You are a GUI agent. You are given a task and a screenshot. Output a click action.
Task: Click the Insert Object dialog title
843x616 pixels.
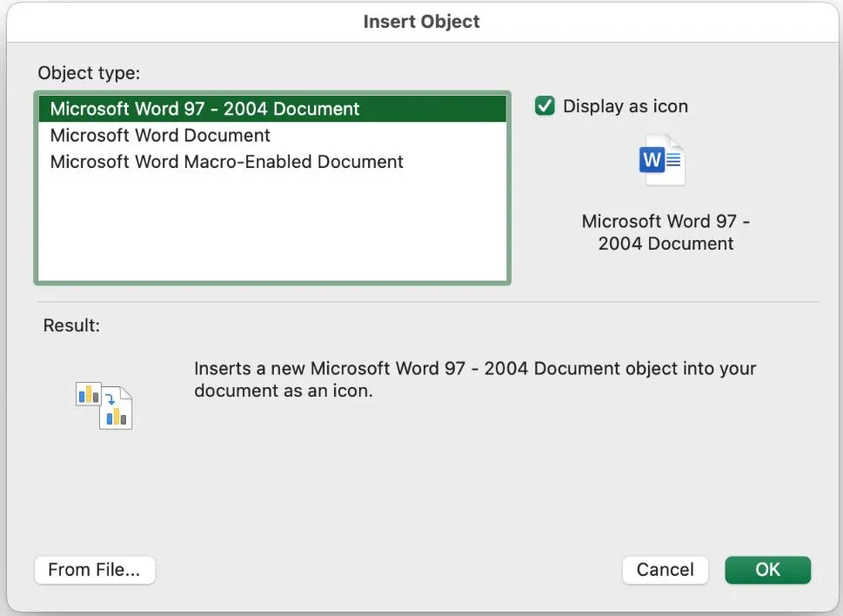pyautogui.click(x=421, y=21)
